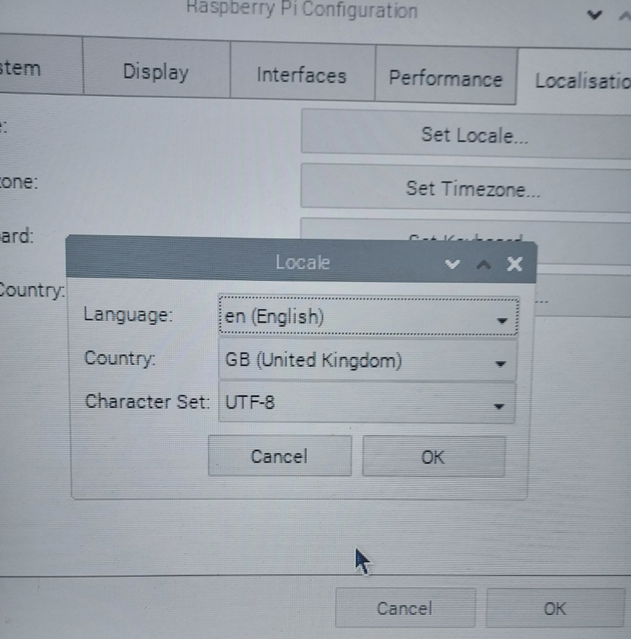Click the Country: label in Locale dialog

[x=119, y=358]
